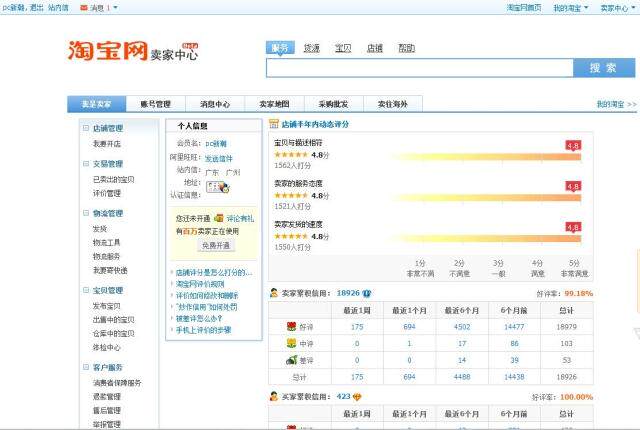This screenshot has height=430, width=640.
Task: Select the 帮助 search category
Action: (407, 48)
